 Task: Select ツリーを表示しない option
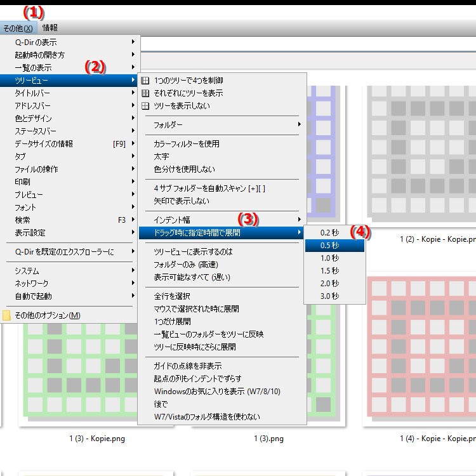(222, 106)
